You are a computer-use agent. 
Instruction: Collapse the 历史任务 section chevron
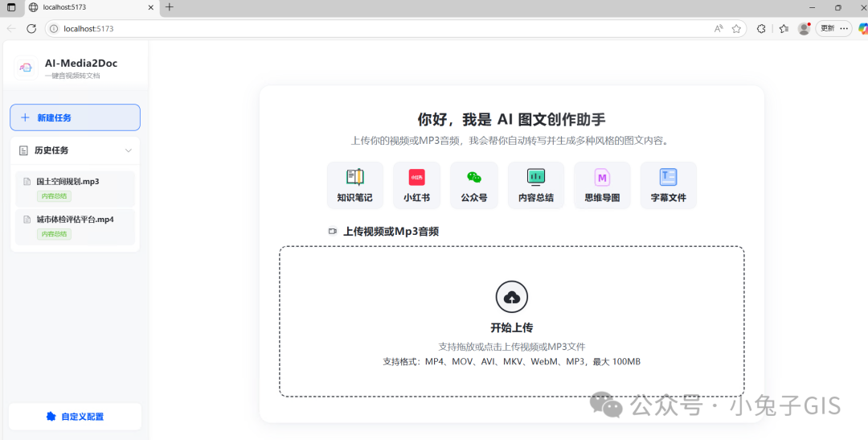tap(129, 150)
